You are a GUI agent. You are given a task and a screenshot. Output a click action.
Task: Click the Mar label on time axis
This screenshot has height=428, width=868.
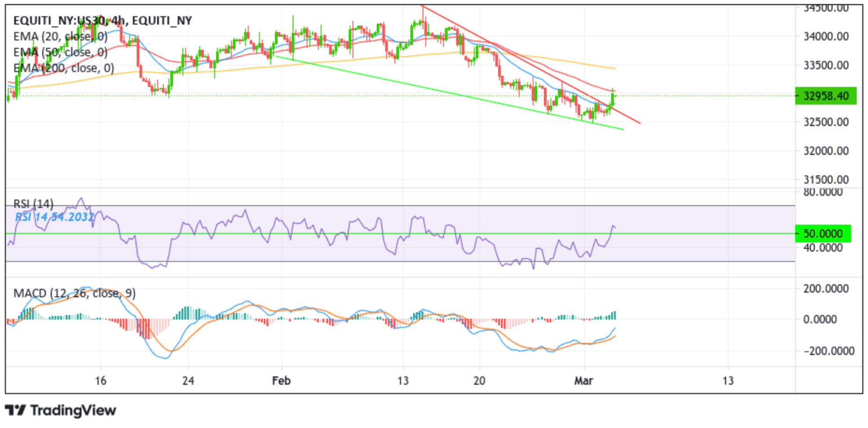tap(583, 381)
